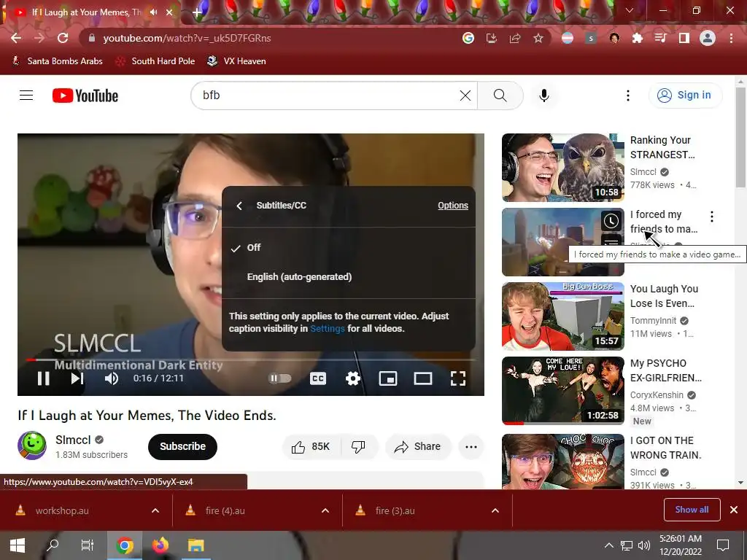Go back from the Subtitles/CC menu
747x560 pixels.
tap(239, 206)
